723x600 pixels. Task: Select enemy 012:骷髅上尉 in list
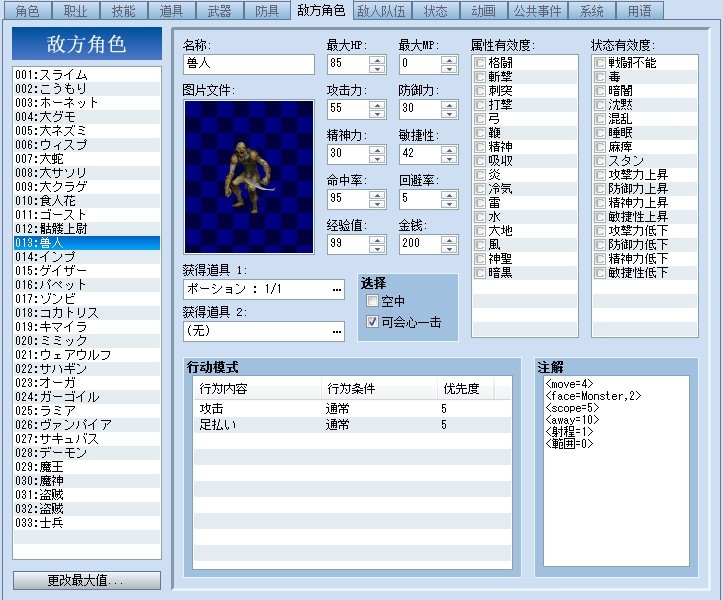point(87,229)
